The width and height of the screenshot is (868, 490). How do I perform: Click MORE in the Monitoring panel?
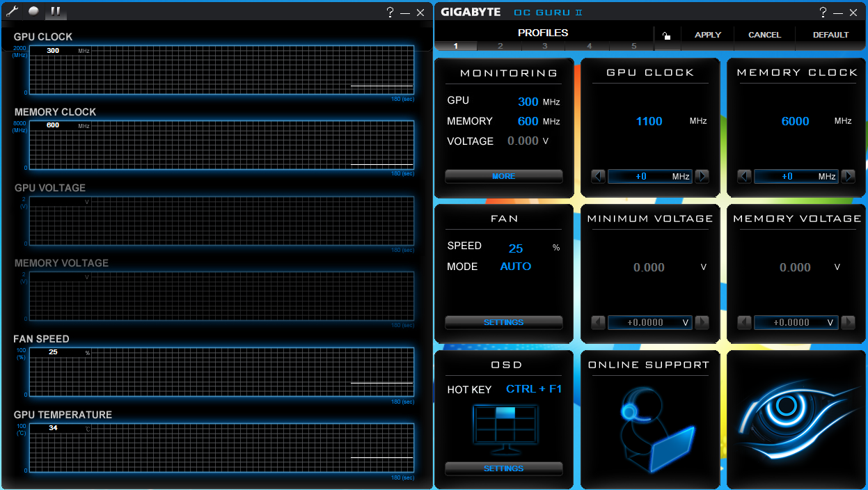point(503,177)
